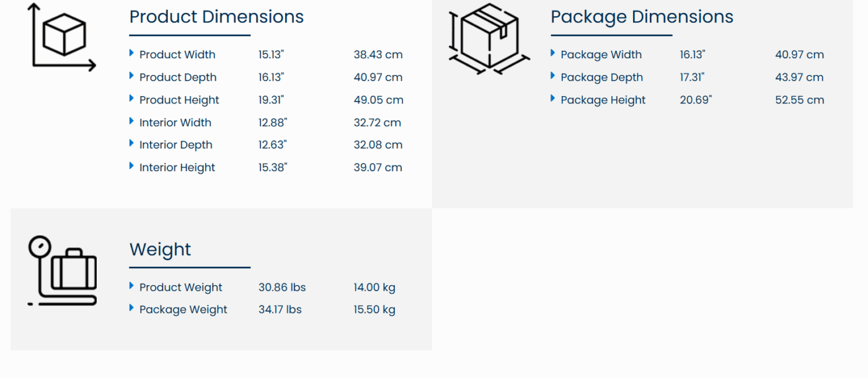
Task: Click the arrow beside Product Weight
Action: (131, 286)
